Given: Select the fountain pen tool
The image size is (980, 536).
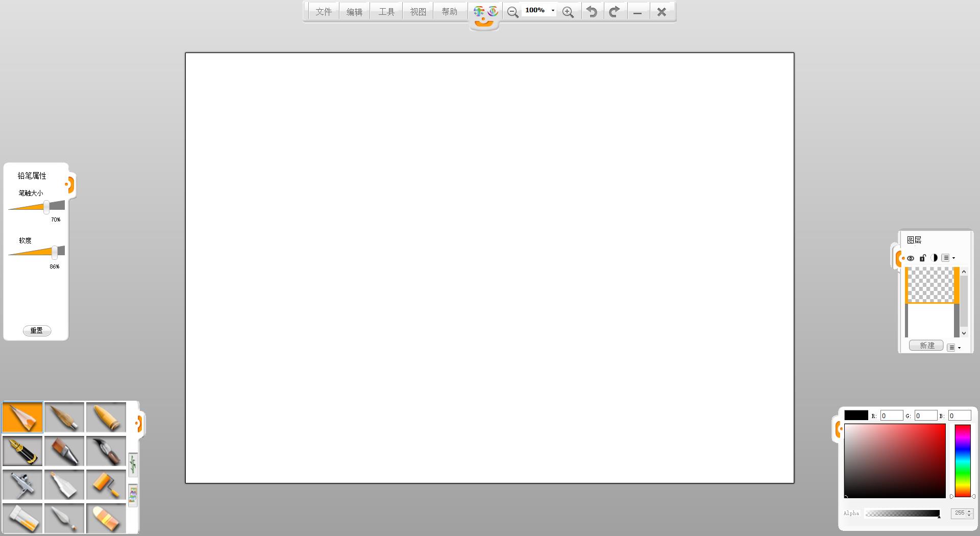Looking at the screenshot, I should pyautogui.click(x=22, y=451).
